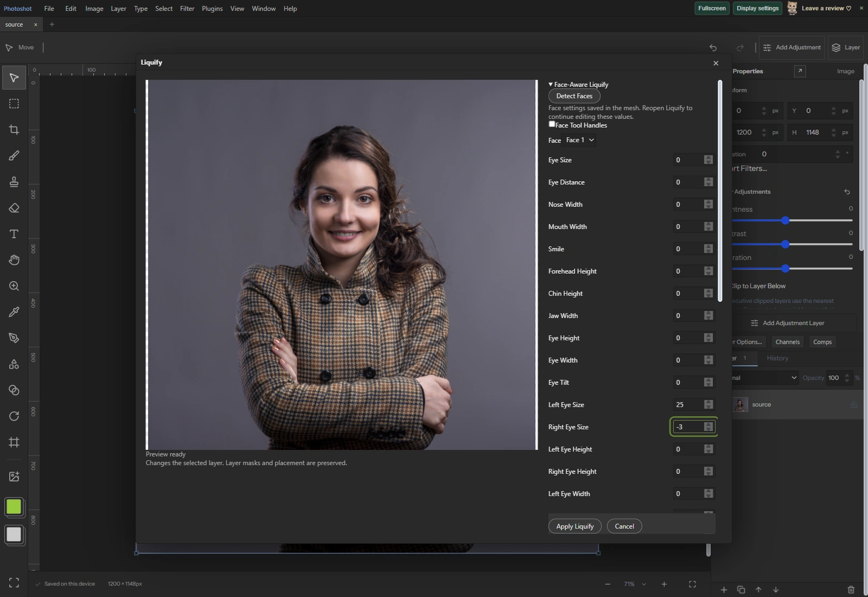Open the Filter menu
868x597 pixels.
click(x=187, y=9)
